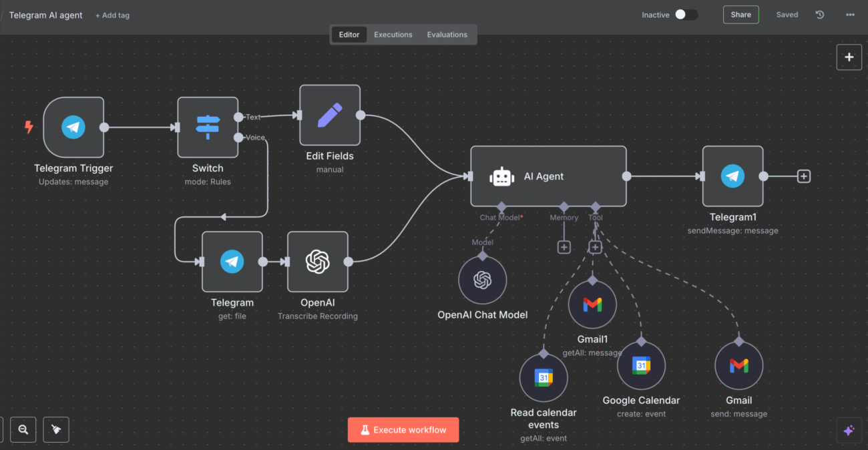
Task: Select the Read calendar events node
Action: (x=543, y=377)
